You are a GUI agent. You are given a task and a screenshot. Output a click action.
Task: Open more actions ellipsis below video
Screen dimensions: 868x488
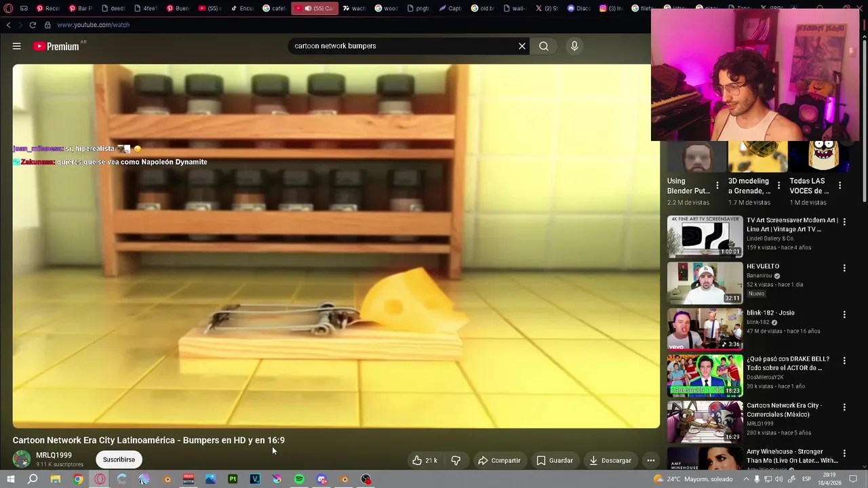[651, 460]
